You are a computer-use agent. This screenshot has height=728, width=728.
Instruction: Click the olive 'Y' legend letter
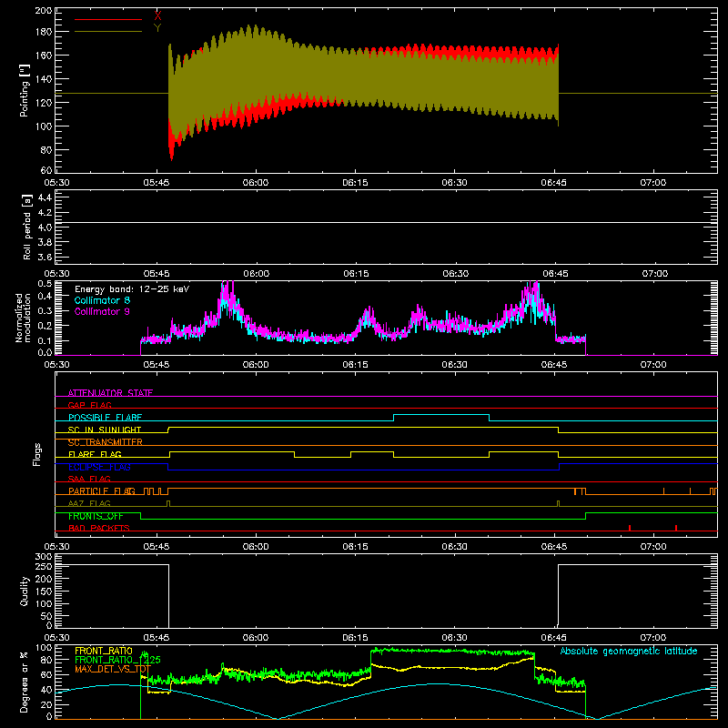[x=157, y=28]
